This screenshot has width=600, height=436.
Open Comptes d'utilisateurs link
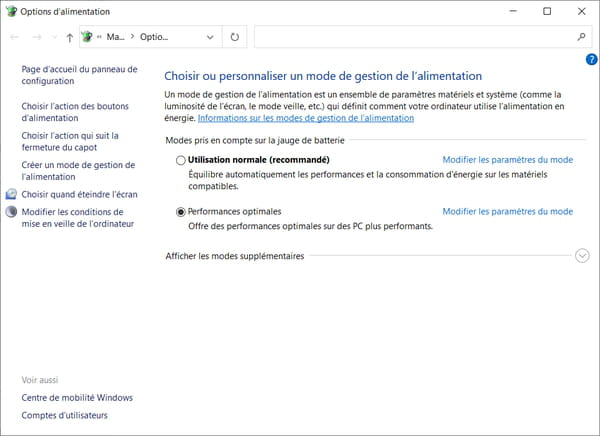pos(64,415)
